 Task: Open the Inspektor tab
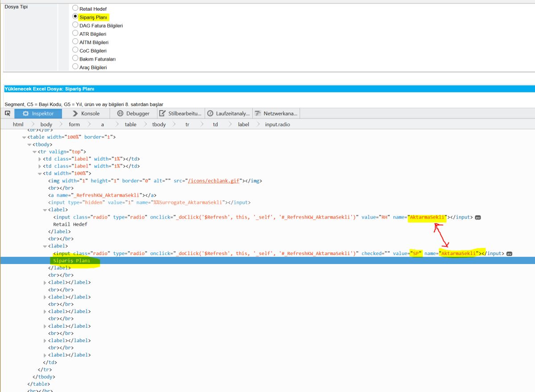point(38,113)
